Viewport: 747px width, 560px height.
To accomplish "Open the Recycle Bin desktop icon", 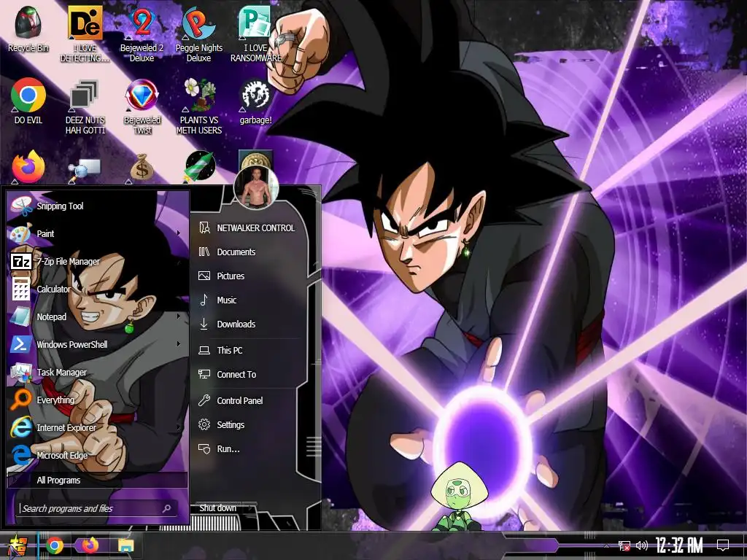I will [28, 29].
